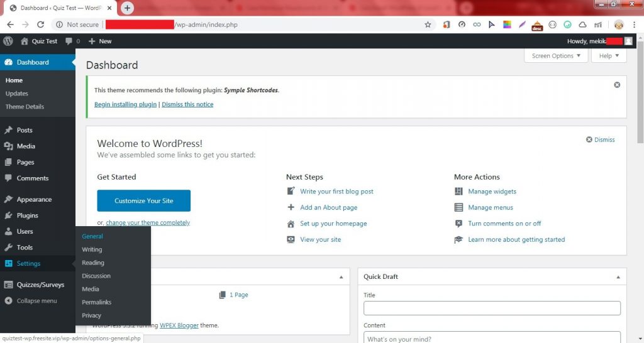The height and width of the screenshot is (343, 644).
Task: Open Quiz Test site home link
Action: pyautogui.click(x=39, y=41)
